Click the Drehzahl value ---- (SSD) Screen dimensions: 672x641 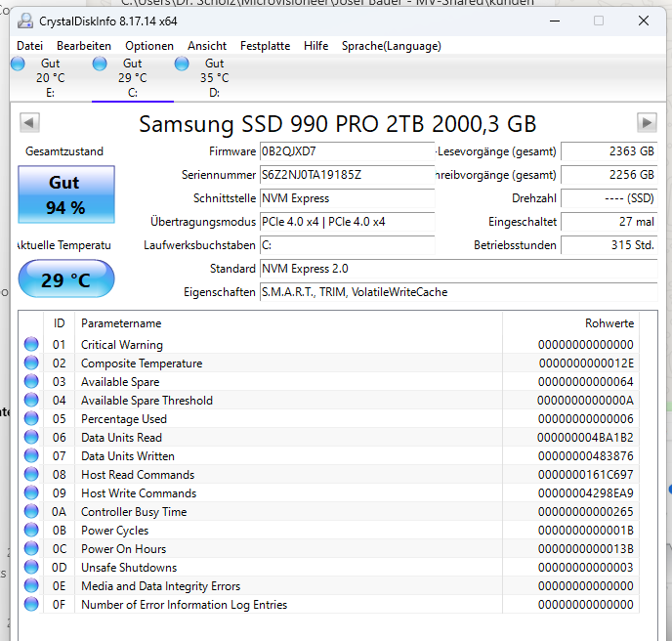pyautogui.click(x=609, y=198)
